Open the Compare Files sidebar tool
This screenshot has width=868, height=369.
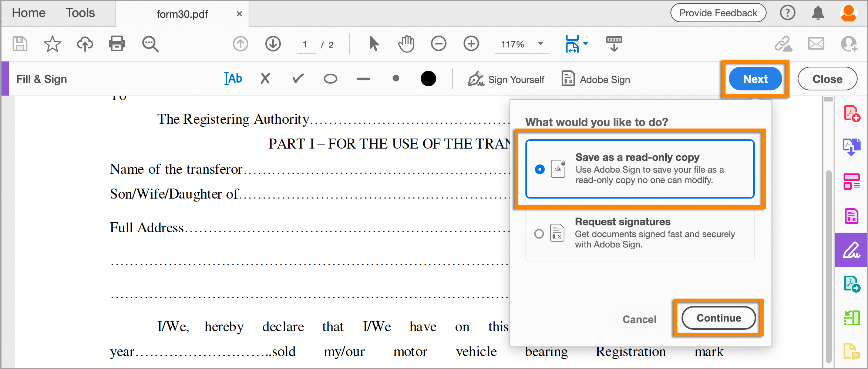(852, 318)
